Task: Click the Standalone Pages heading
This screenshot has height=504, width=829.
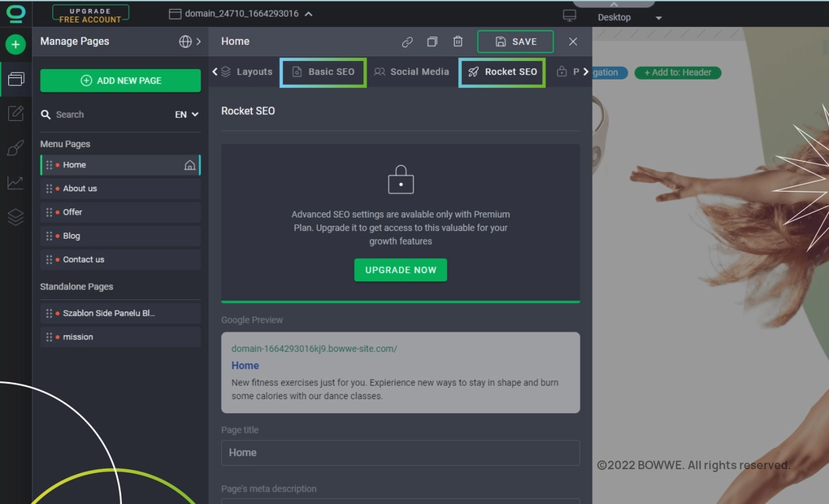Action: pos(76,287)
